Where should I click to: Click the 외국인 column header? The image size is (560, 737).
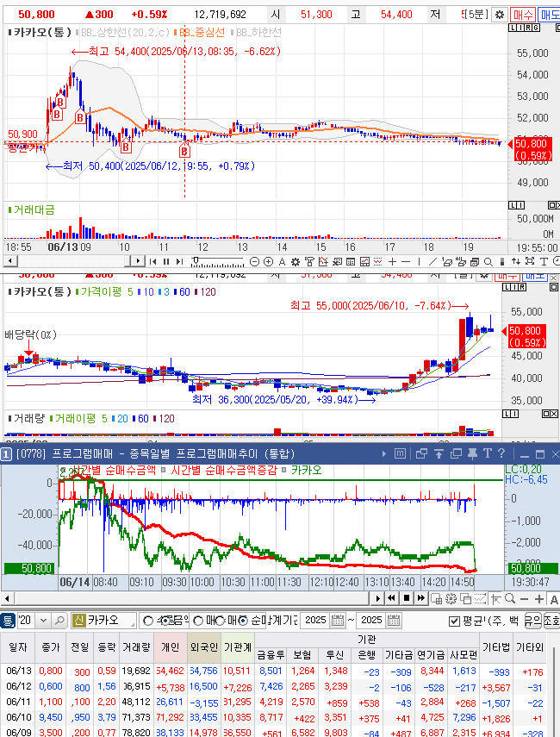click(204, 647)
